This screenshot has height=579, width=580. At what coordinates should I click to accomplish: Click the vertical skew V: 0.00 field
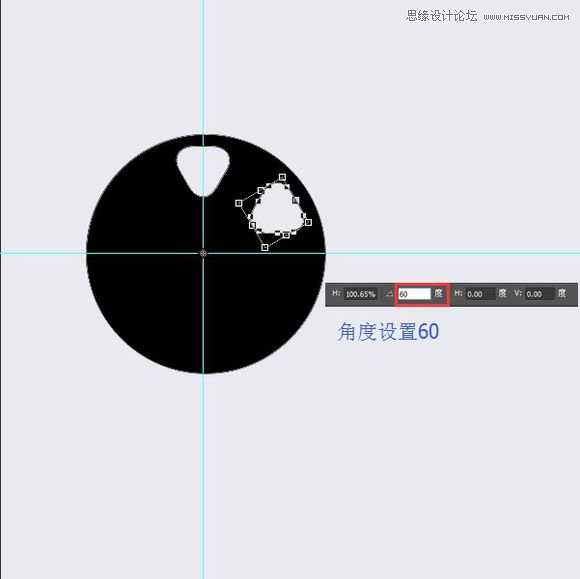point(540,294)
